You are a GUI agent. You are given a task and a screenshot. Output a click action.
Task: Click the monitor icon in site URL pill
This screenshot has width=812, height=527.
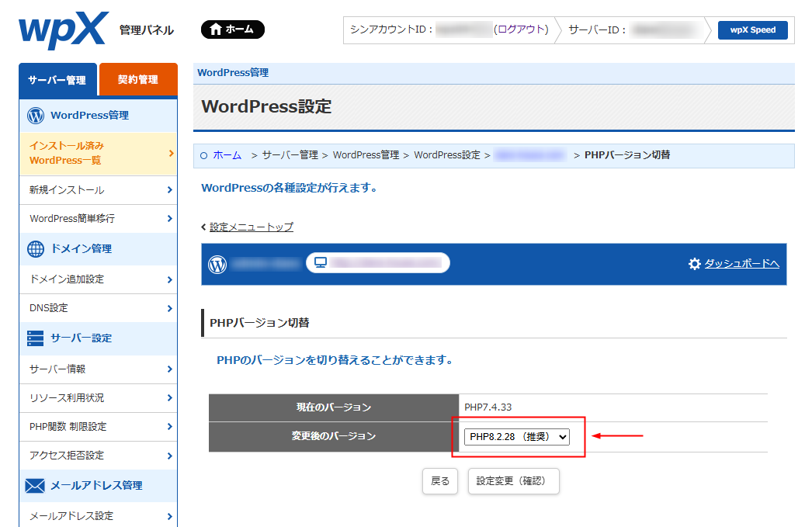321,263
